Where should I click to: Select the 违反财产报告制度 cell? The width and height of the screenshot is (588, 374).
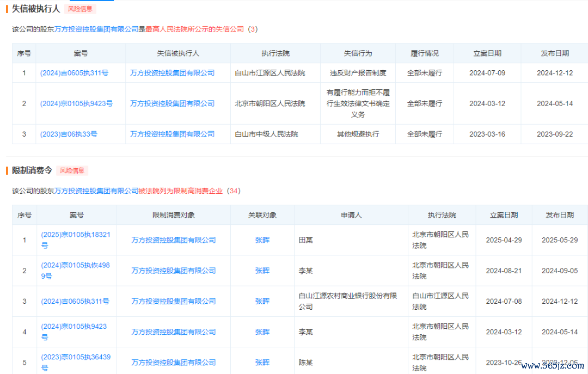(x=358, y=73)
